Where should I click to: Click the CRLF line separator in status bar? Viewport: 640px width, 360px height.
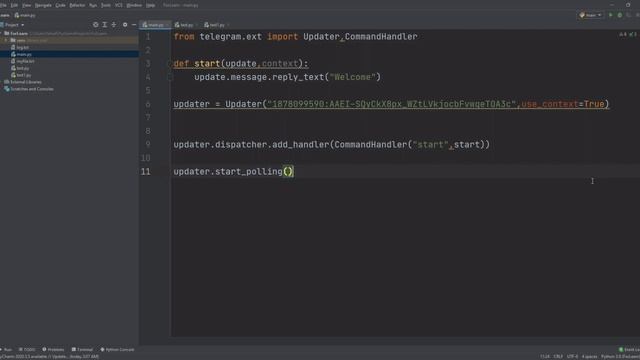[x=558, y=357]
